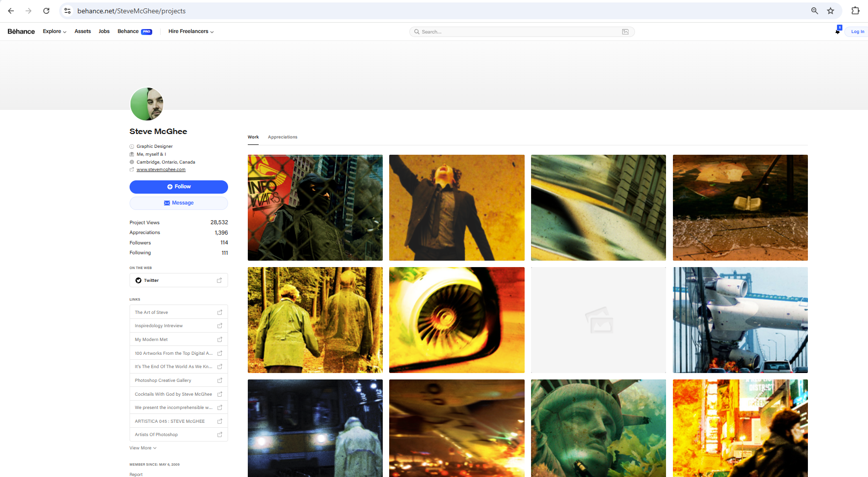
Task: Open the Jobs menu item
Action: [104, 32]
